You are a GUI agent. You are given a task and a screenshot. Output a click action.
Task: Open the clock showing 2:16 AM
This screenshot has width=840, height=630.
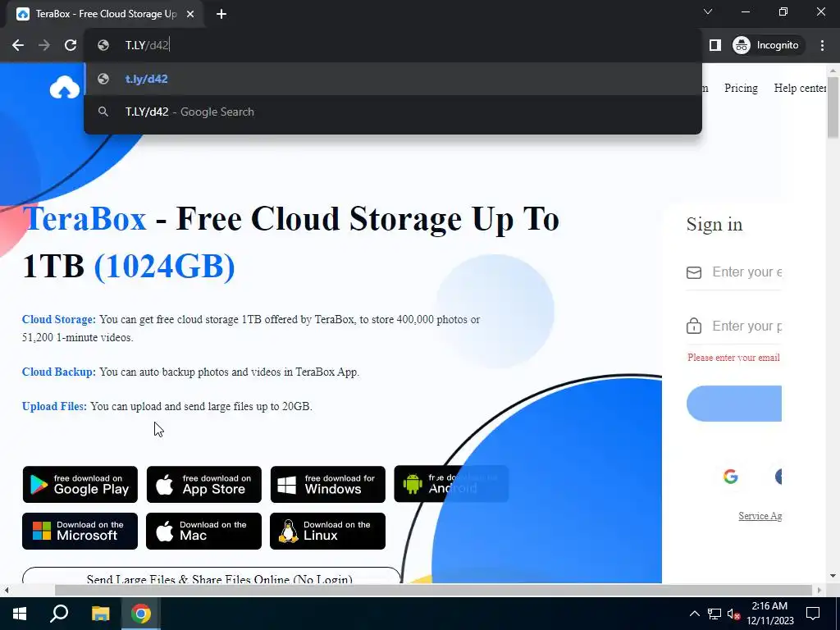click(x=769, y=614)
